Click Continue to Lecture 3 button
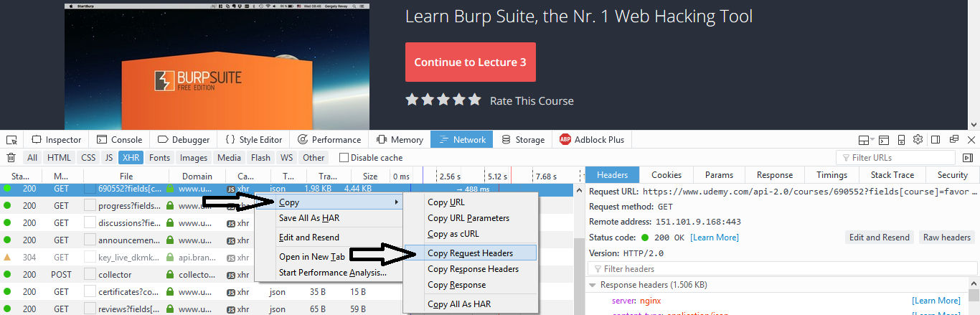The width and height of the screenshot is (980, 315). coord(470,62)
